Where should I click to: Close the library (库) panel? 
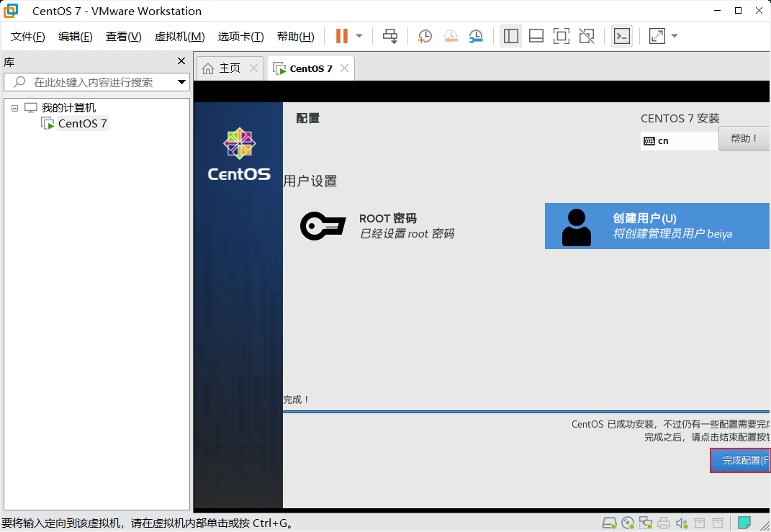(181, 61)
